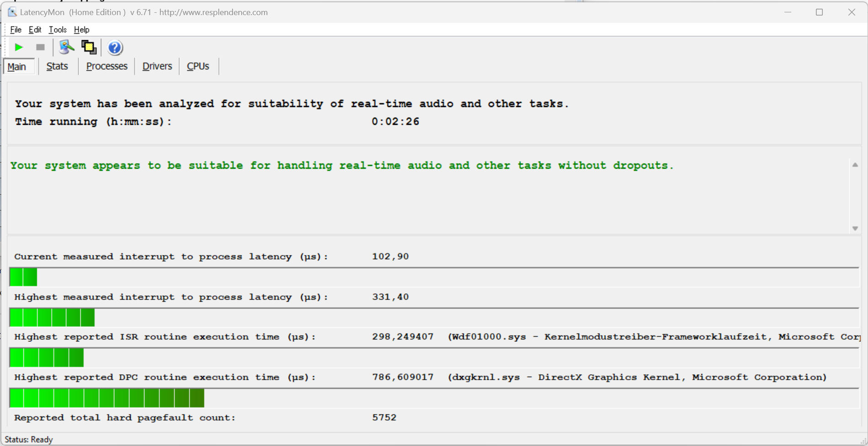
Task: Switch to the Stats tab
Action: (x=57, y=66)
